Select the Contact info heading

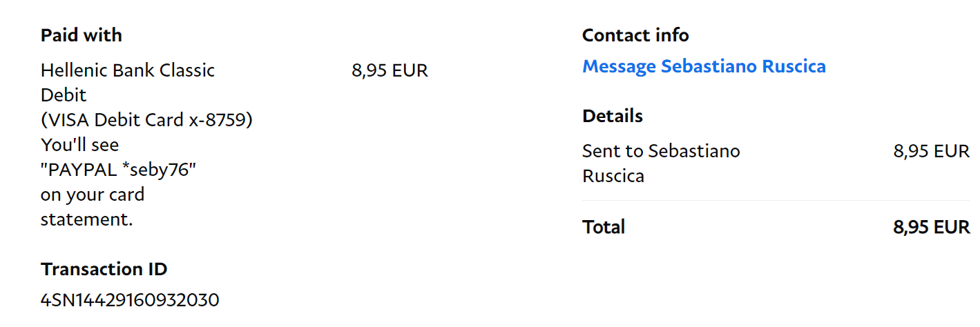(635, 35)
